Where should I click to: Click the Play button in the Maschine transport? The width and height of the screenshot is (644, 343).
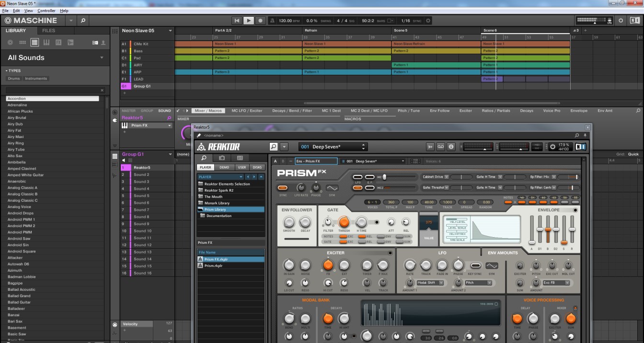(x=249, y=21)
